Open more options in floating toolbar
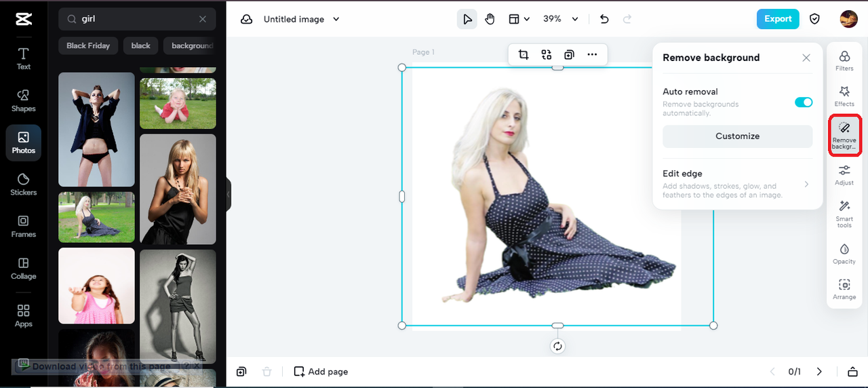This screenshot has height=388, width=868. (x=592, y=54)
